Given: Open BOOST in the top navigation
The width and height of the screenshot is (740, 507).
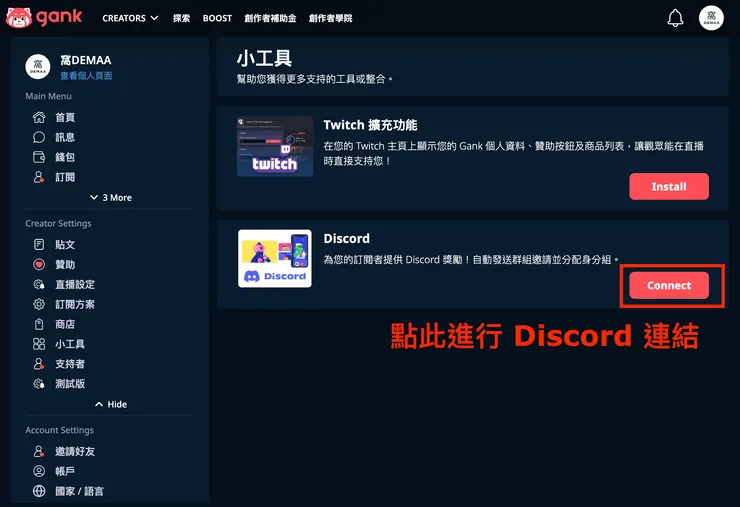Looking at the screenshot, I should (217, 18).
